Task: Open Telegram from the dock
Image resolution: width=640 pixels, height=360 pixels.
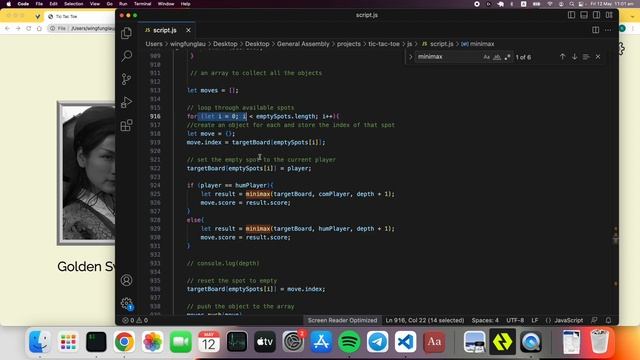Action: click(377, 342)
